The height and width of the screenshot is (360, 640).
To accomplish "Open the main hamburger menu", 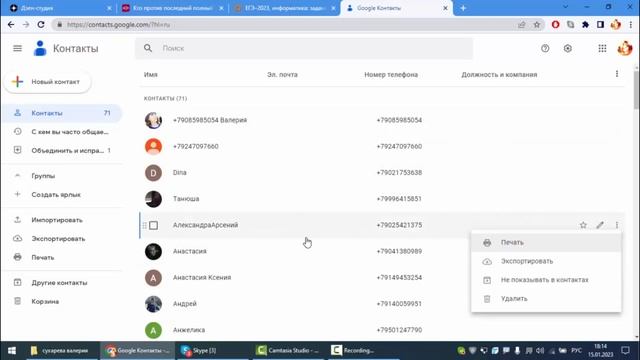I will [18, 49].
